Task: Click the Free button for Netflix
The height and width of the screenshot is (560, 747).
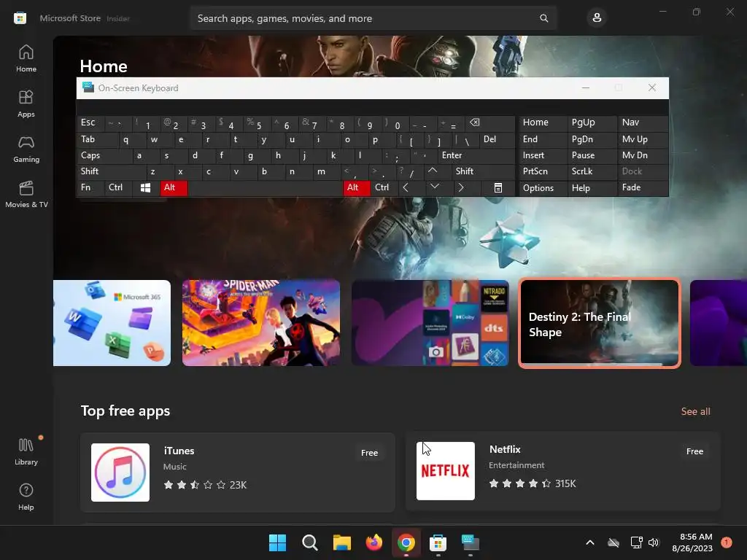Action: (x=694, y=451)
